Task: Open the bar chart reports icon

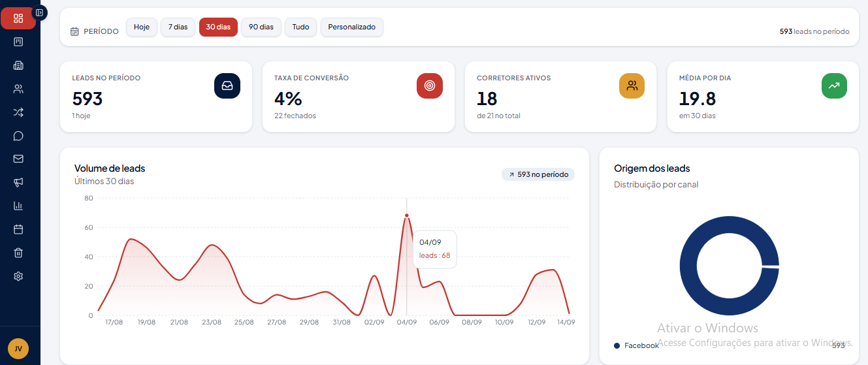Action: pos(18,206)
